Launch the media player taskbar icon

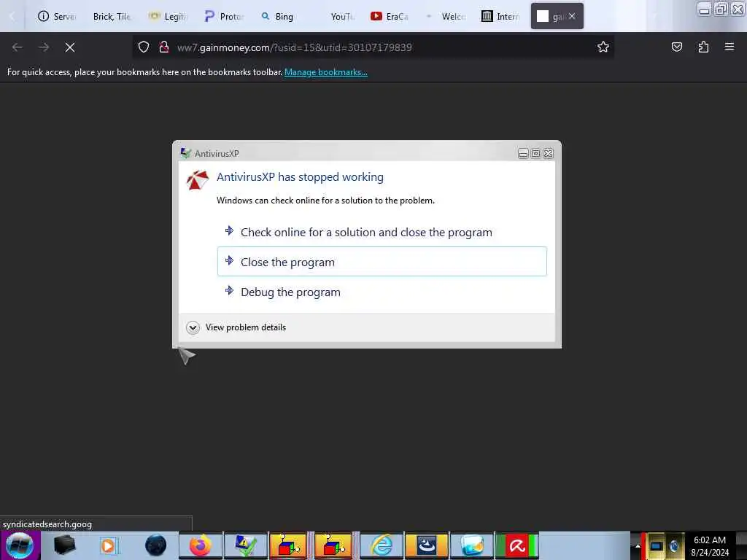click(x=109, y=545)
